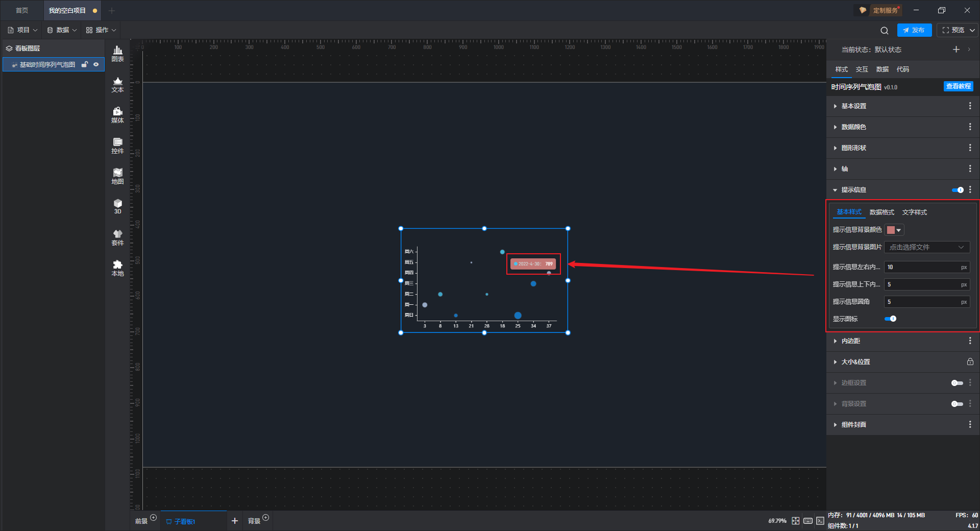The height and width of the screenshot is (531, 980).
Task: Click the add icon next to 前景
Action: [x=153, y=518]
